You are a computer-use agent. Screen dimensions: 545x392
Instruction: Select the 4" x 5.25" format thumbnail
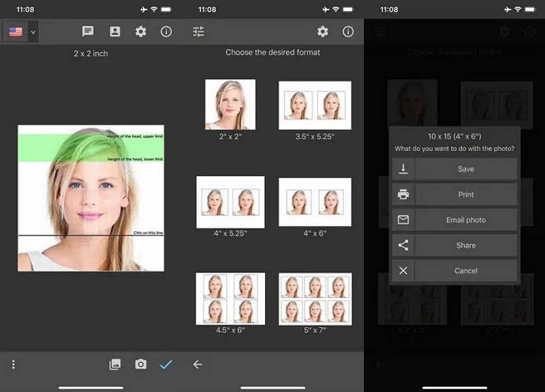point(230,202)
